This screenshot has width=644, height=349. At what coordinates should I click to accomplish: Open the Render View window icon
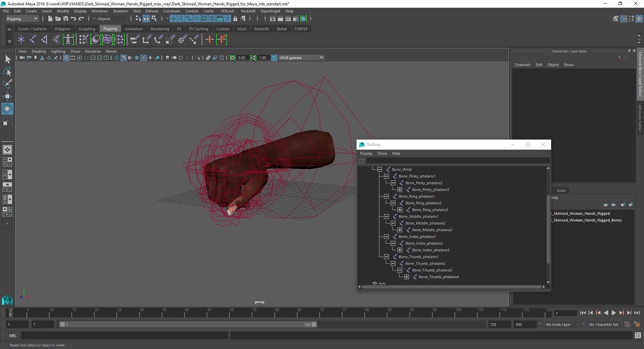coord(273,19)
